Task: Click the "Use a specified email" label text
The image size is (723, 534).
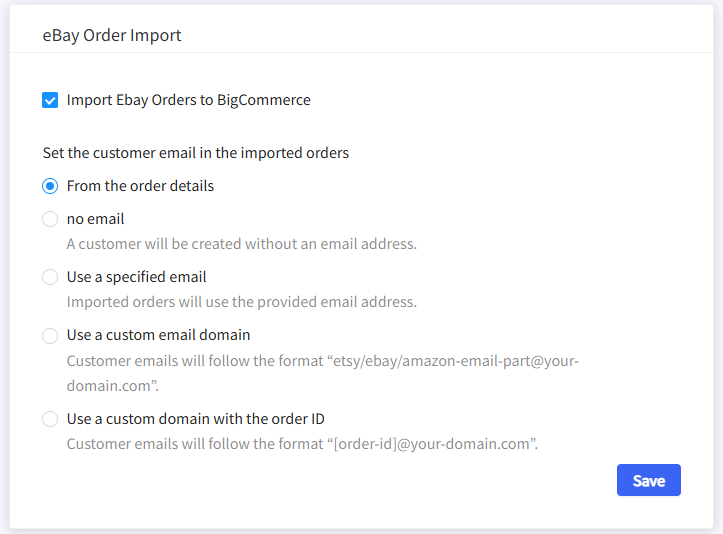Action: point(136,277)
